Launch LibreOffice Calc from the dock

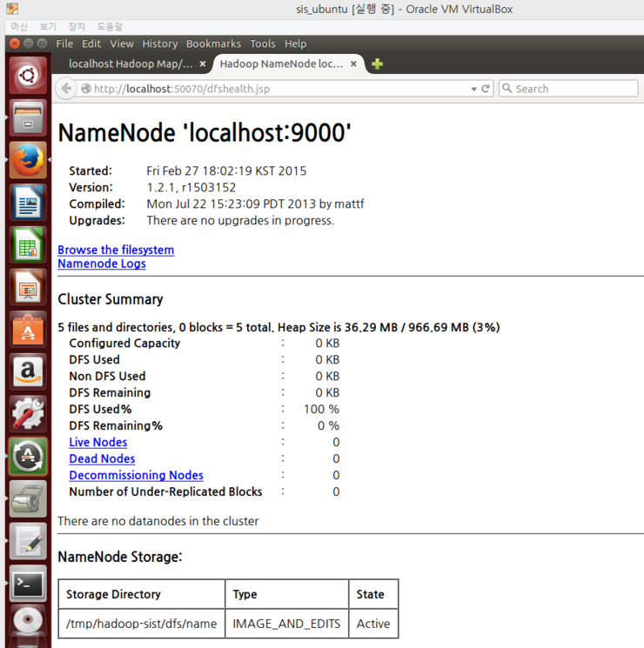[x=28, y=245]
